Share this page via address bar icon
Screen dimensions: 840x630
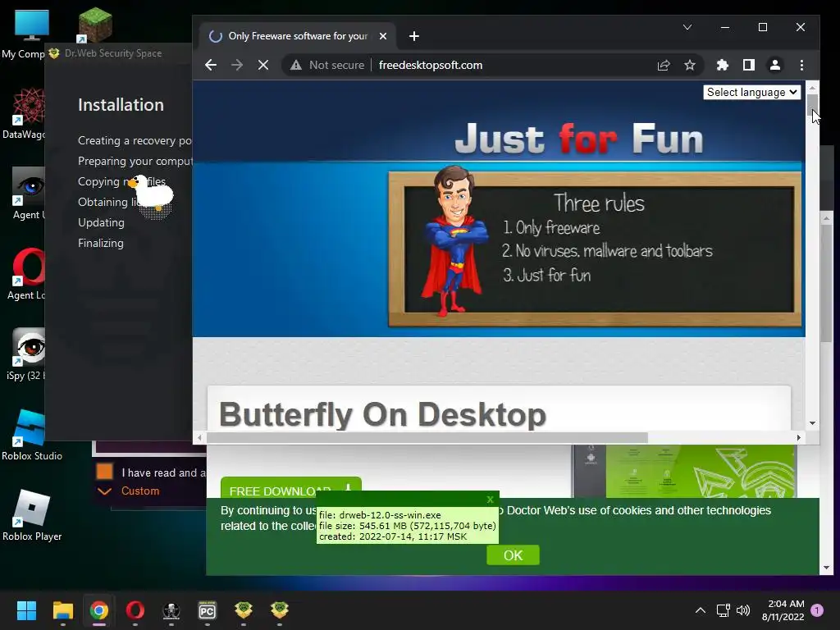(663, 66)
